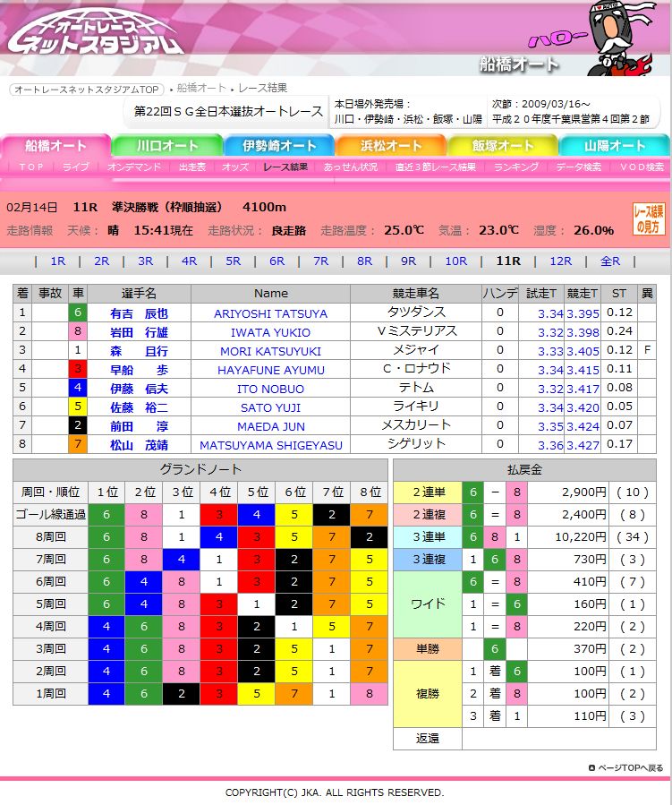Open rider 森 且行 profile link
Viewport: 672px width, 805px height.
click(x=139, y=352)
